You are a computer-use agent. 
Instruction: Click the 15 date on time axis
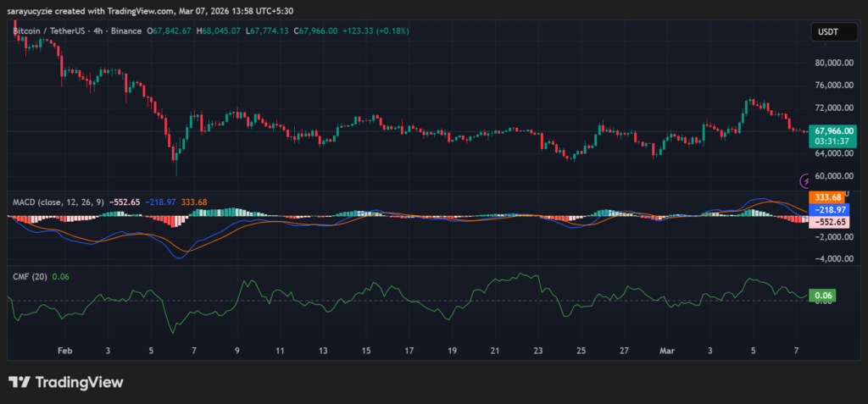click(x=365, y=350)
